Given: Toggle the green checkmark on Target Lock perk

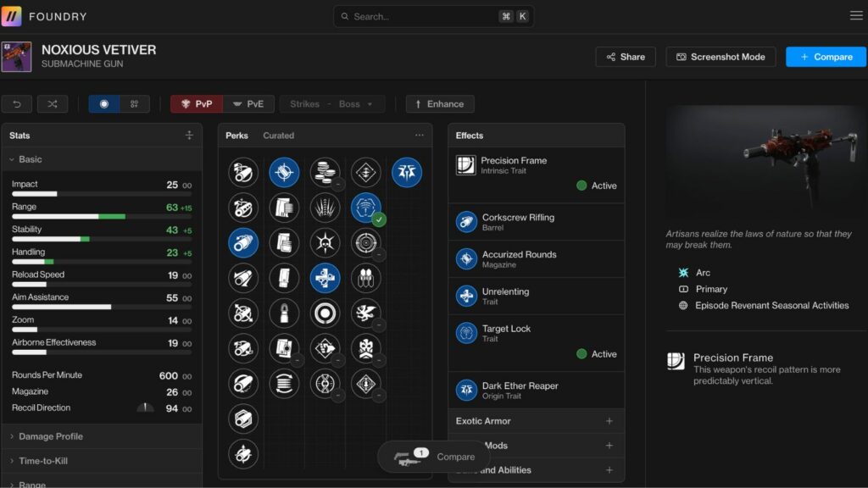Looking at the screenshot, I should click(379, 219).
